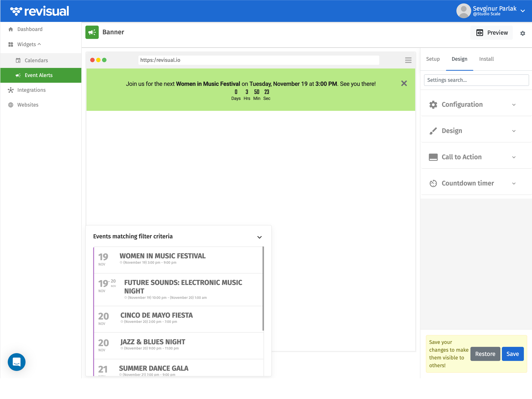Expand the Call to Action section
532x399 pixels.
point(476,157)
